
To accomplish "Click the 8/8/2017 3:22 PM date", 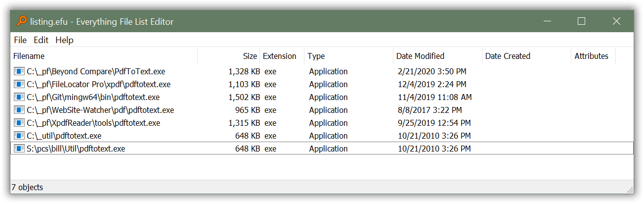I will click(x=430, y=110).
